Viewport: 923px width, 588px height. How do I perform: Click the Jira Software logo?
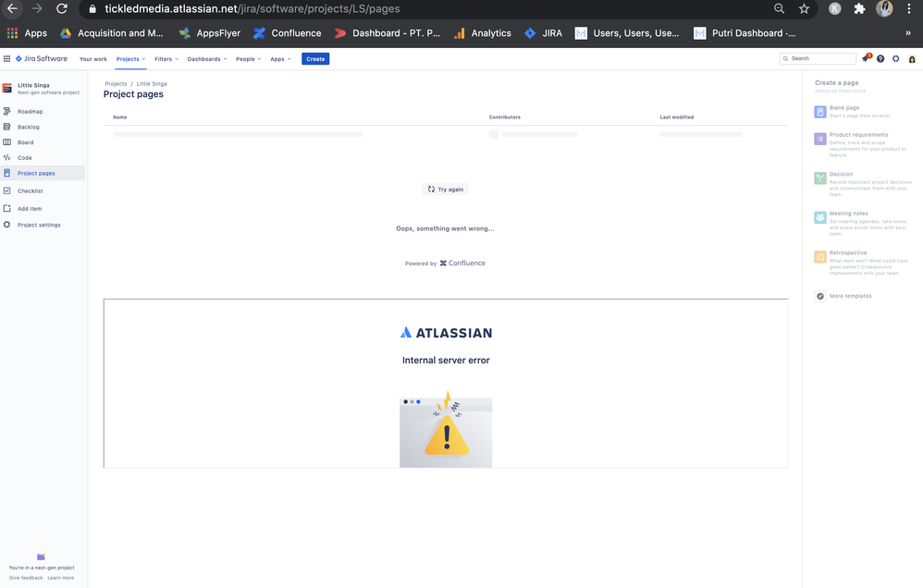(42, 59)
